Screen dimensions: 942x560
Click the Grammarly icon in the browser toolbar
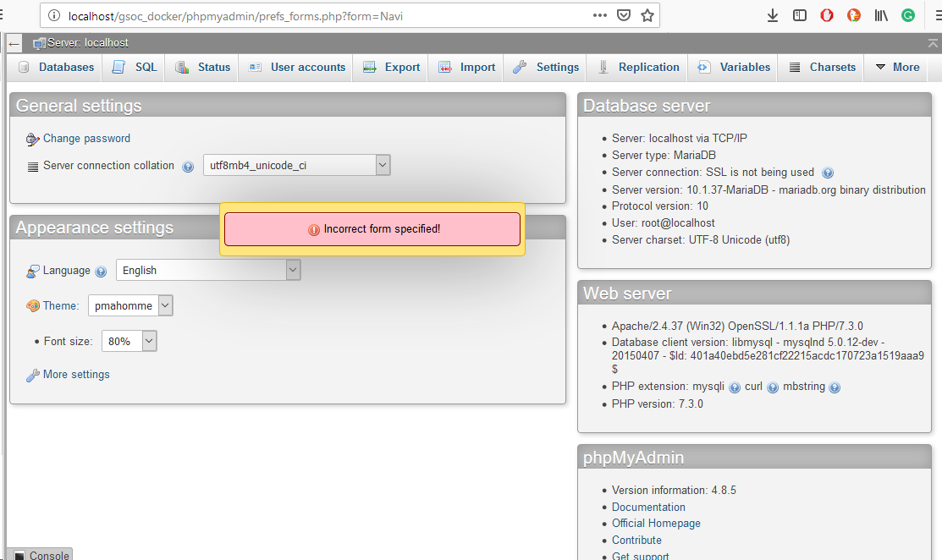908,14
